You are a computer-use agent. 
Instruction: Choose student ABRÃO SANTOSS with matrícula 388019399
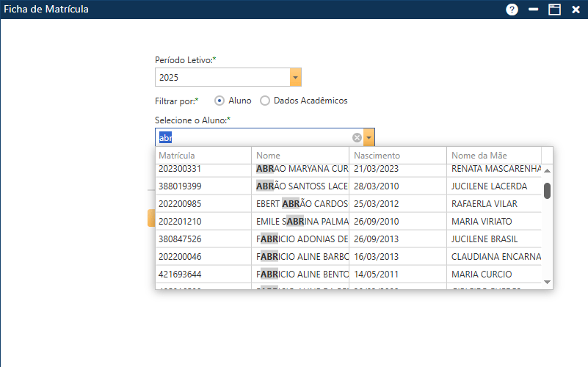301,186
